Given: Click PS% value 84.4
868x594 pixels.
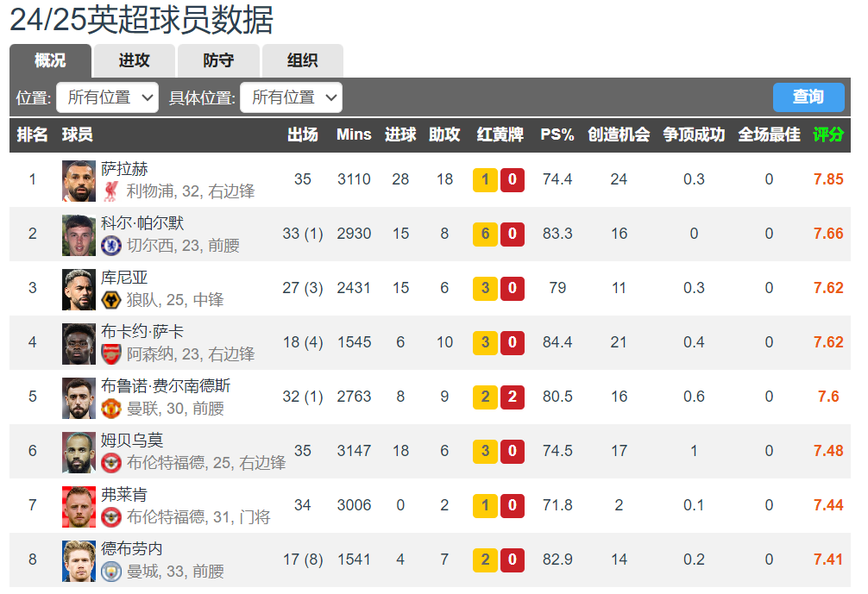Looking at the screenshot, I should (x=557, y=342).
